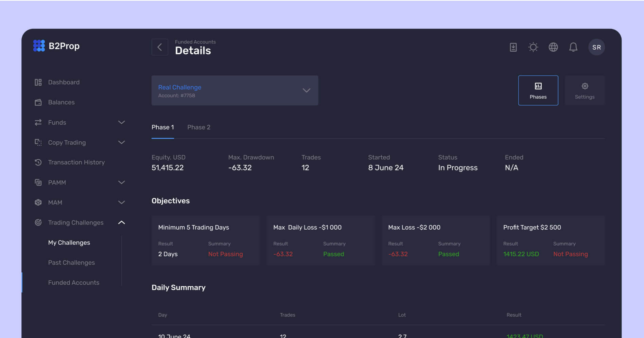This screenshot has width=644, height=338.
Task: Open language selector globe icon
Action: (x=553, y=47)
